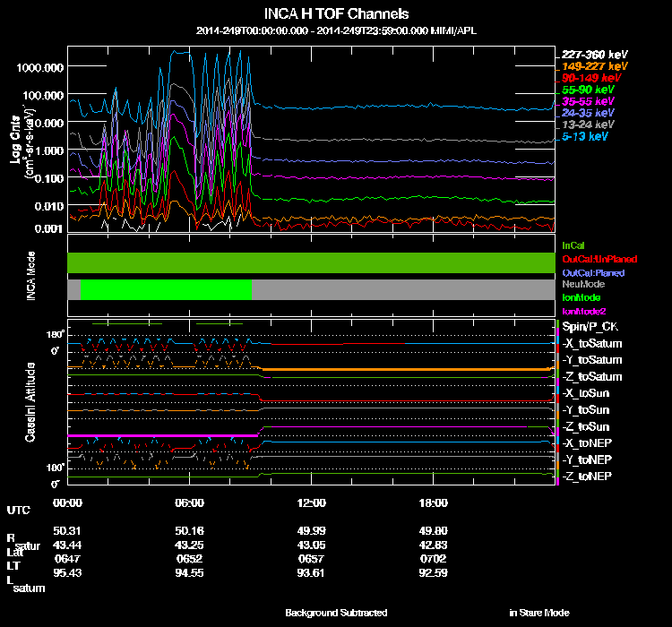Click the bright green IonMode bar segment
The height and width of the screenshot is (627, 672).
tap(166, 289)
